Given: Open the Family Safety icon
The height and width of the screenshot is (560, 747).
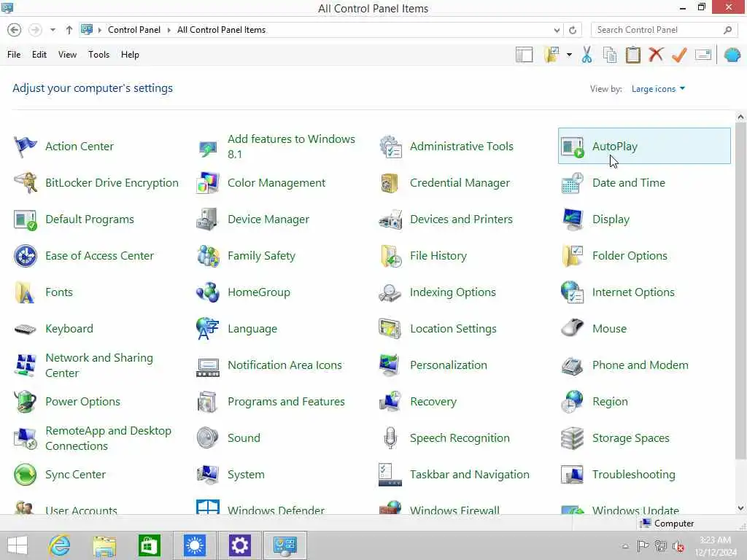Looking at the screenshot, I should click(208, 256).
